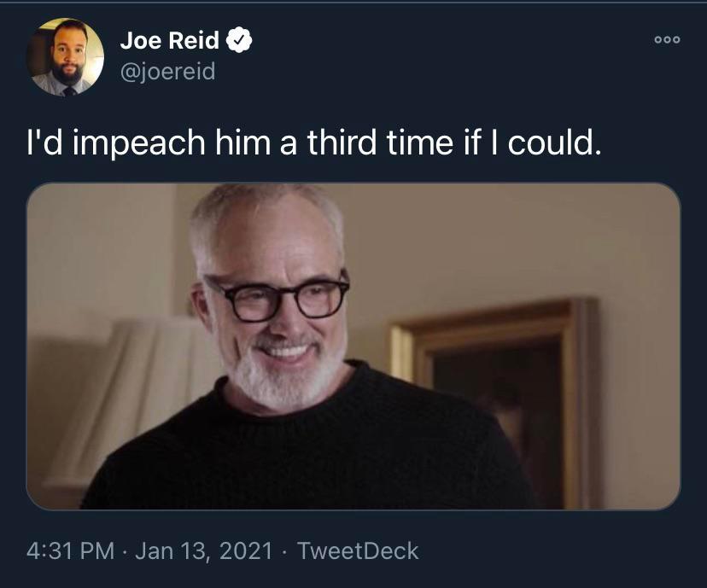Open the attached photo of the smiling man
This screenshot has height=588, width=707.
coord(353,346)
